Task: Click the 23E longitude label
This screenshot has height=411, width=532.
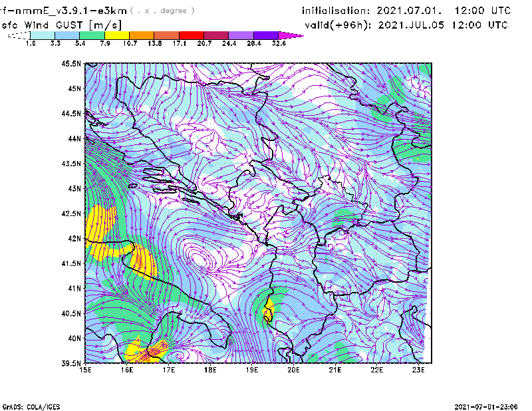Action: [x=418, y=370]
